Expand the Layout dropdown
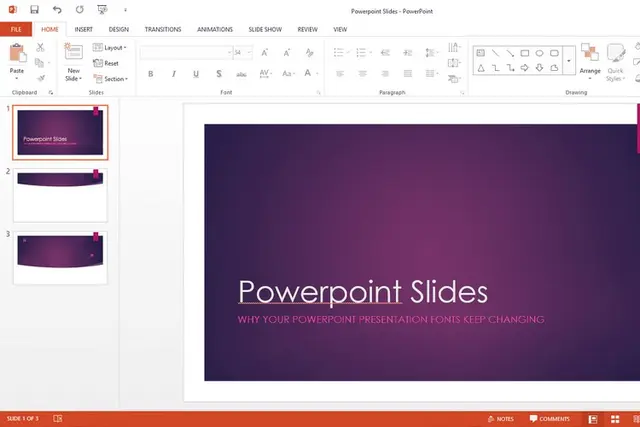This screenshot has width=640, height=427. (x=110, y=48)
